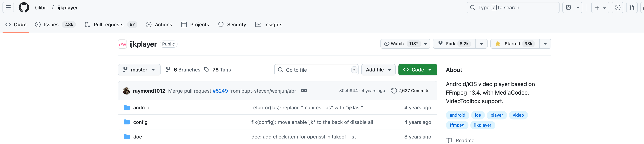Open the manifest.las refactor commit message
This screenshot has height=144, width=644.
point(307,108)
